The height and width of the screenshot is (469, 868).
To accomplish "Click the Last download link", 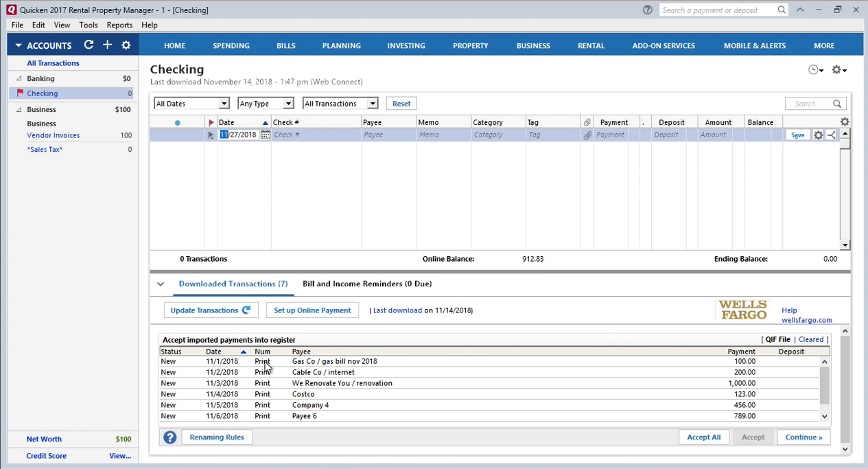I will tap(397, 310).
